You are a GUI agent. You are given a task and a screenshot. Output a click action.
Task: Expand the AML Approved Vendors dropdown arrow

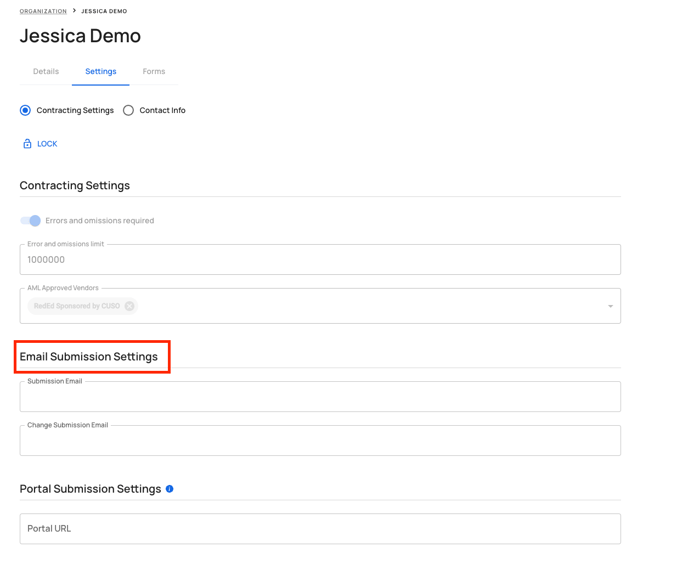(610, 306)
